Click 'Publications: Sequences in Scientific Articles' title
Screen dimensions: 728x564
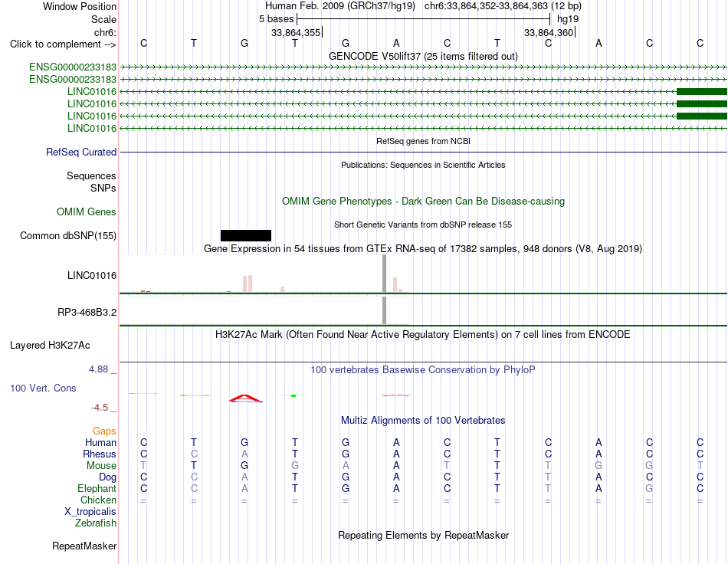click(x=423, y=165)
